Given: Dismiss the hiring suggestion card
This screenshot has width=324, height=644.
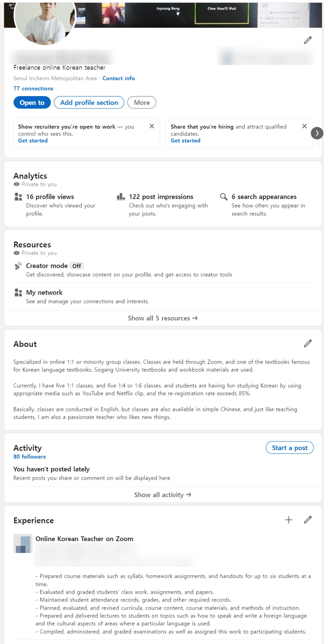Looking at the screenshot, I should pos(305,126).
